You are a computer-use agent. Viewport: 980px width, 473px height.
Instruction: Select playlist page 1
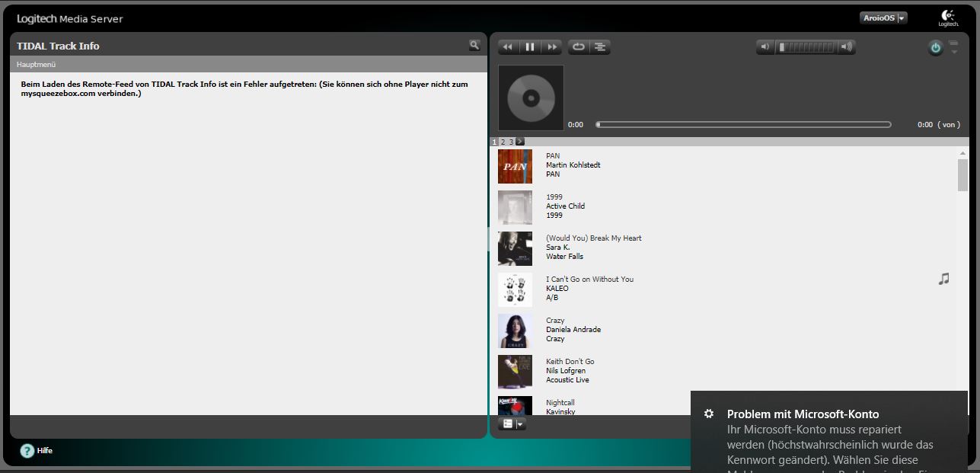(x=494, y=142)
